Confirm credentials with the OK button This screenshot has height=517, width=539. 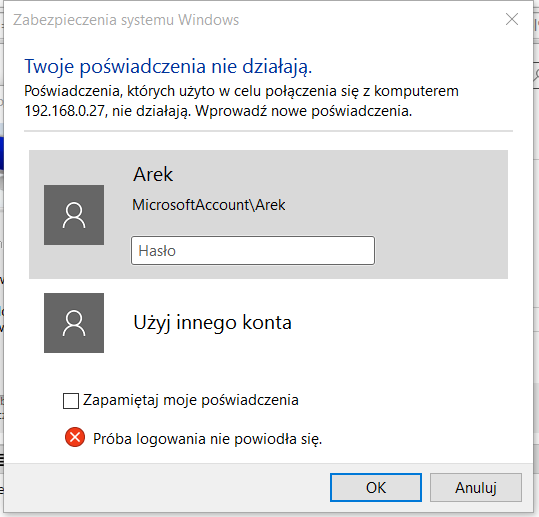376,487
